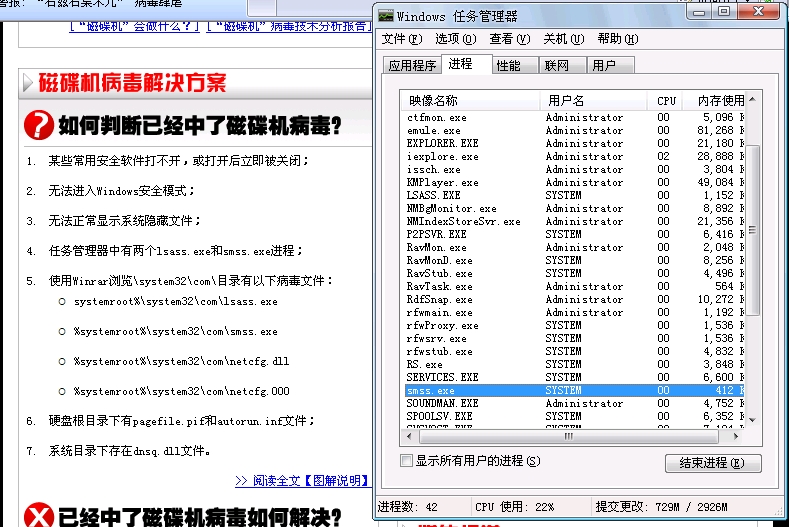Click the Task Manager title bar icon
This screenshot has height=527, width=789.
point(386,16)
